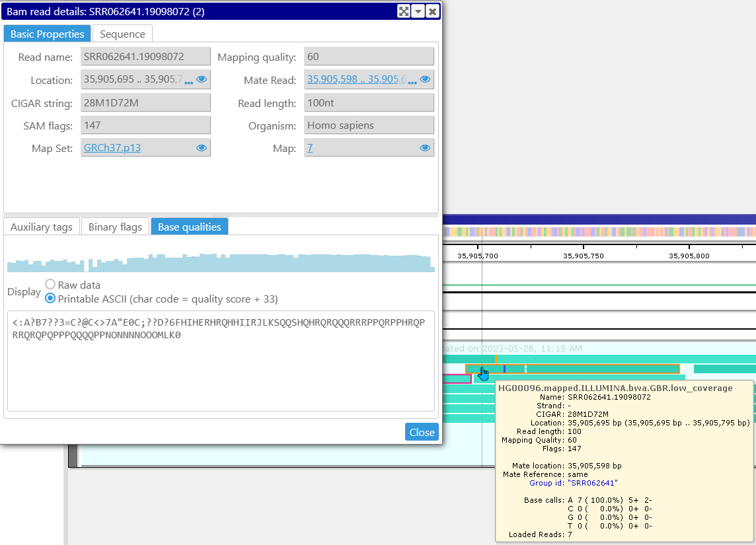The image size is (756, 545).
Task: Click the Mapping quality field
Action: tap(369, 56)
